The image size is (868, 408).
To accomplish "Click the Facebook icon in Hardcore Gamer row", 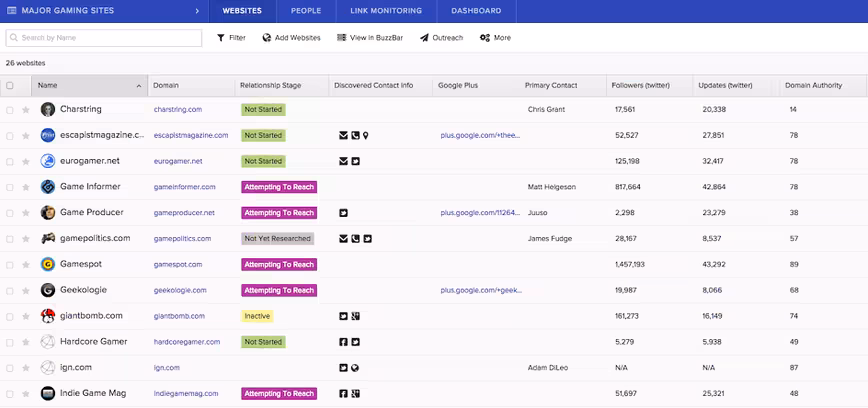I will point(343,342).
